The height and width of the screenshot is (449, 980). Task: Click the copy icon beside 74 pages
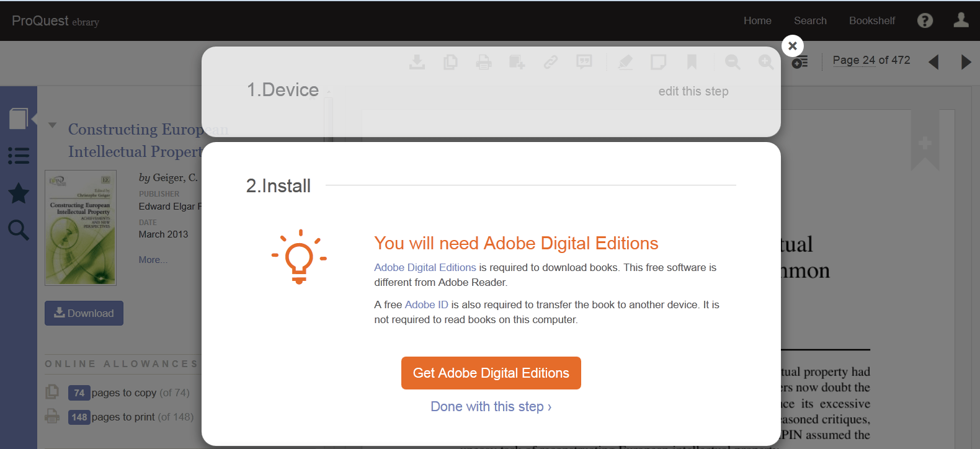point(52,392)
